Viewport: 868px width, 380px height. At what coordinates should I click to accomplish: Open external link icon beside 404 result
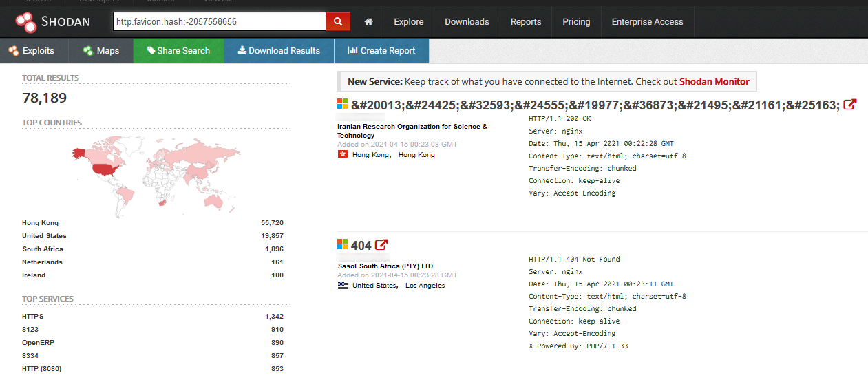[x=381, y=245]
